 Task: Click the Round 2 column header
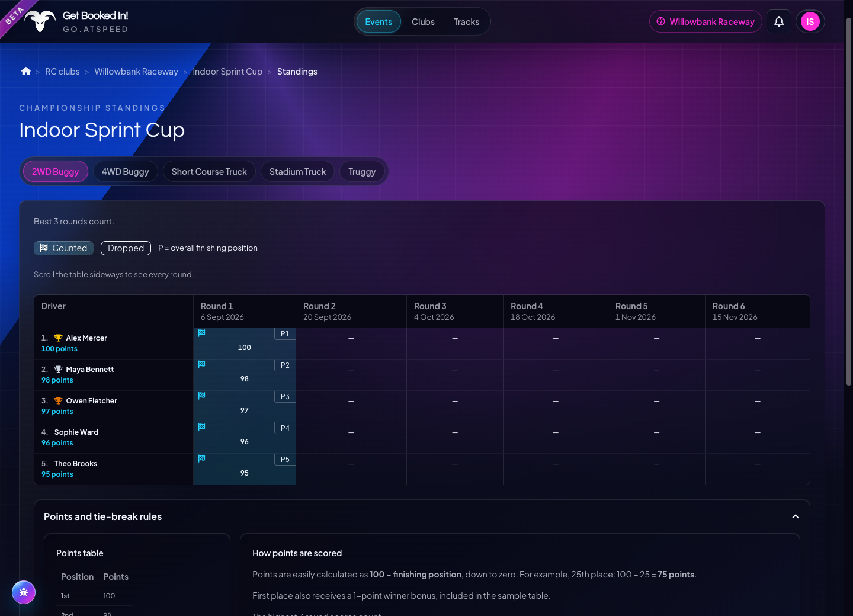pyautogui.click(x=351, y=312)
